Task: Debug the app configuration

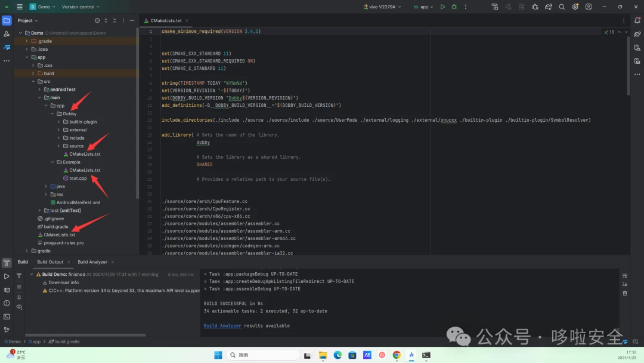Action: (x=454, y=7)
